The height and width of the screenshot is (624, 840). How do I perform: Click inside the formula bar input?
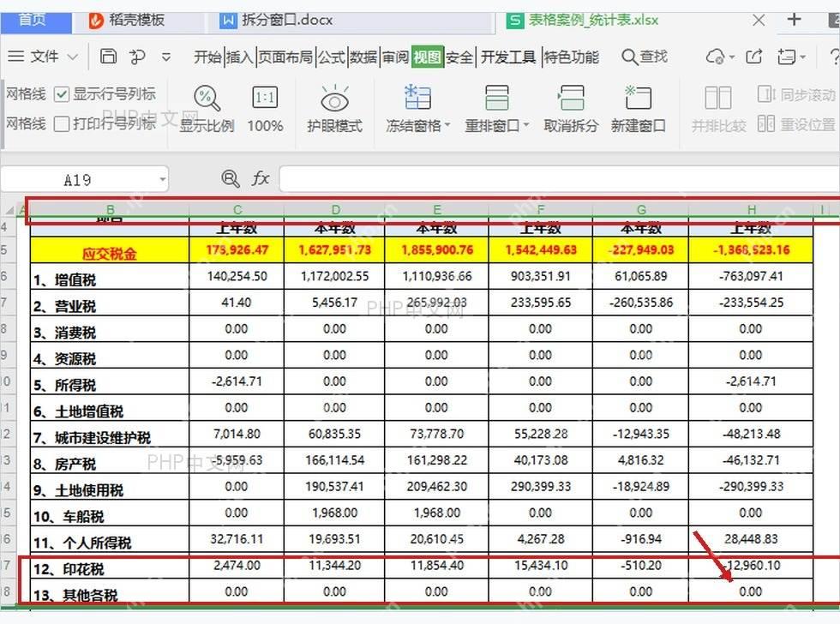[x=559, y=179]
